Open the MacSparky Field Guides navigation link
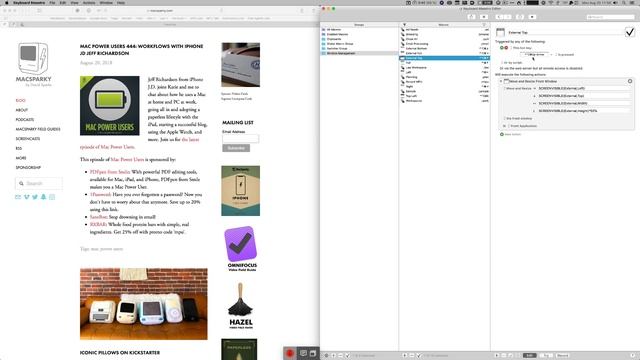 tap(38, 129)
